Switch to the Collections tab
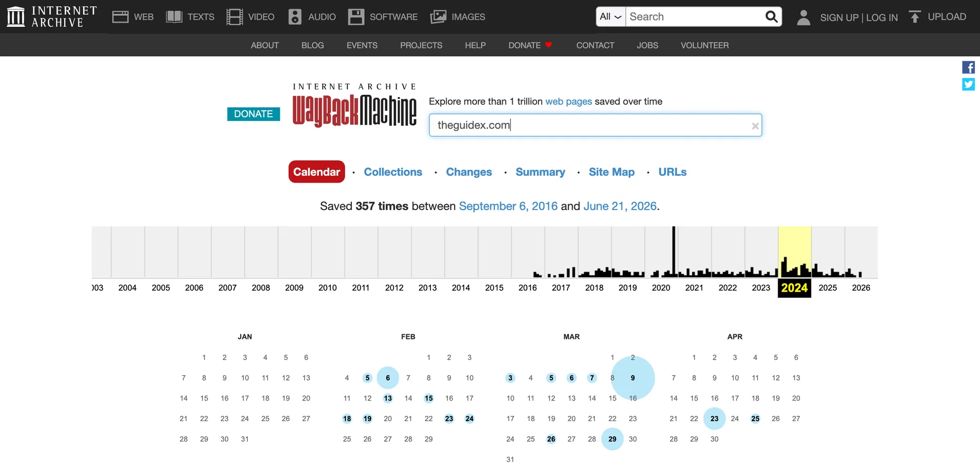The image size is (980, 469). coord(393,172)
